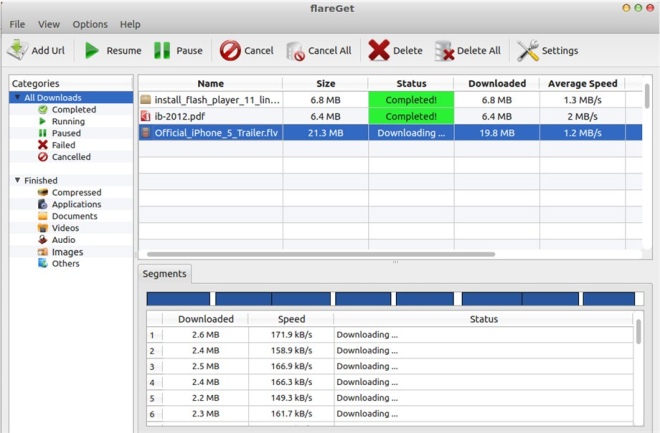Select the Running category label
The width and height of the screenshot is (660, 433).
68,121
